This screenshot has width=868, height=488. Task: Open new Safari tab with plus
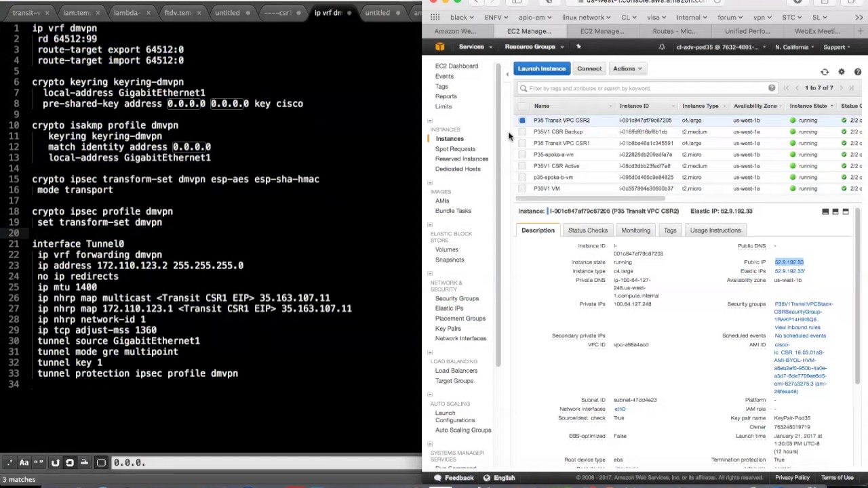click(x=860, y=31)
